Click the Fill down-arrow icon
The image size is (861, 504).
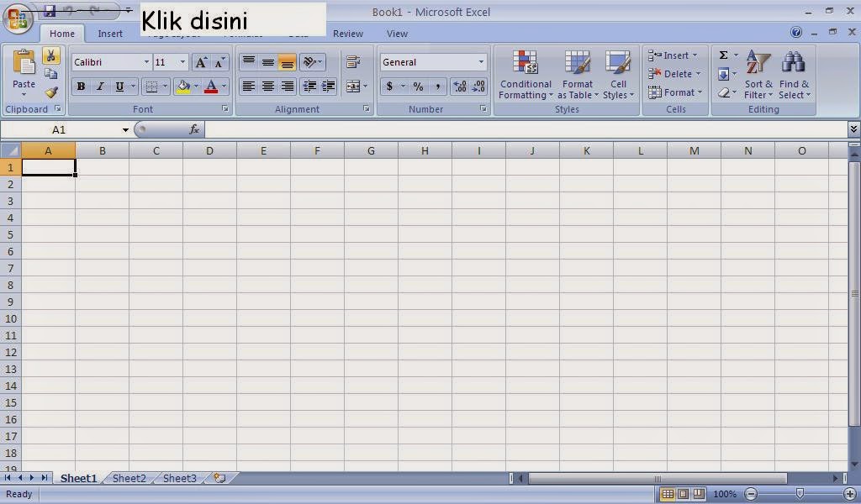pyautogui.click(x=724, y=74)
